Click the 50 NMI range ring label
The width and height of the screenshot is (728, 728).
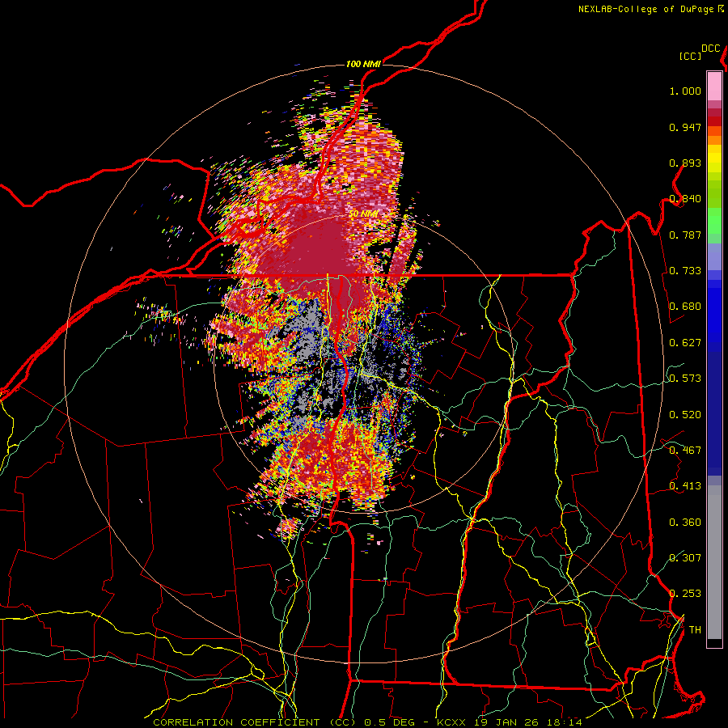[363, 214]
